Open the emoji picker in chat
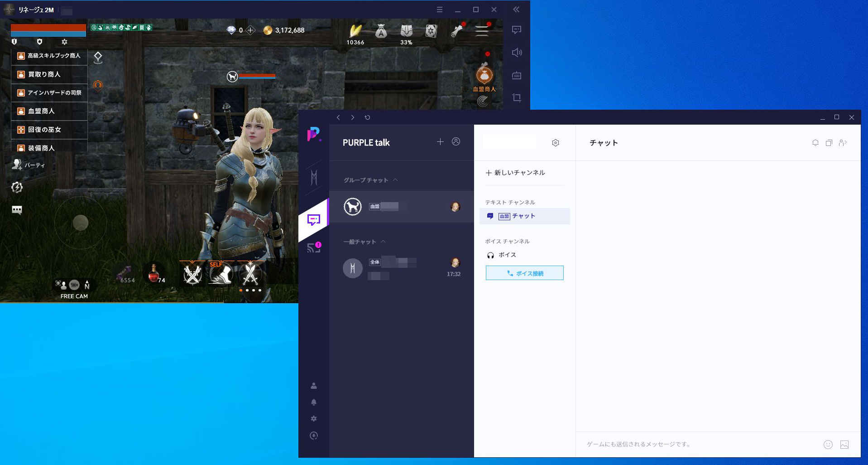The height and width of the screenshot is (465, 868). pyautogui.click(x=828, y=445)
